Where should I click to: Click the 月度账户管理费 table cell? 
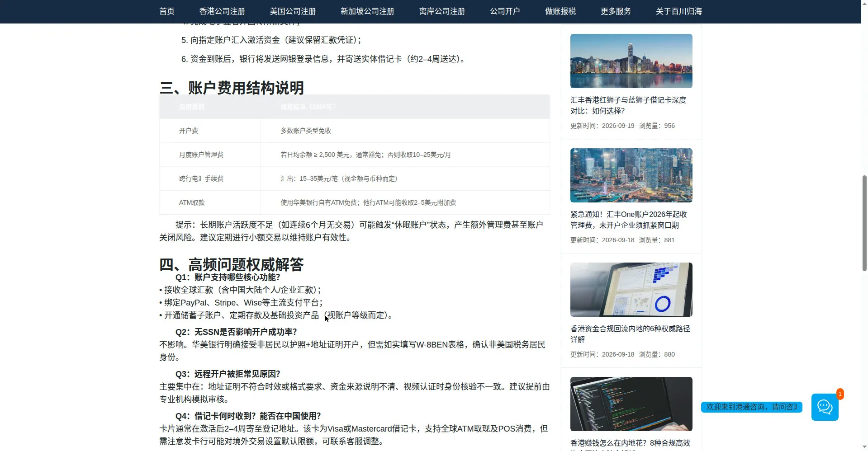[210, 155]
